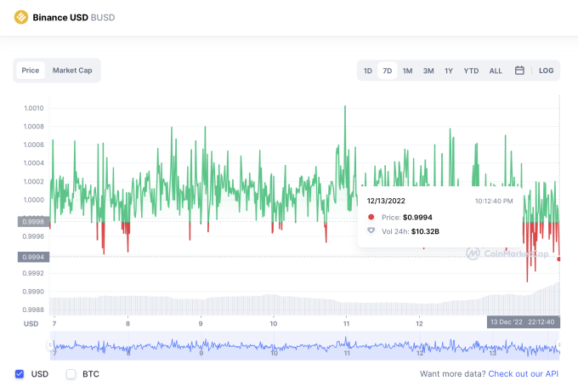Toggle the LOG scale button
578x392 pixels.
pos(546,71)
